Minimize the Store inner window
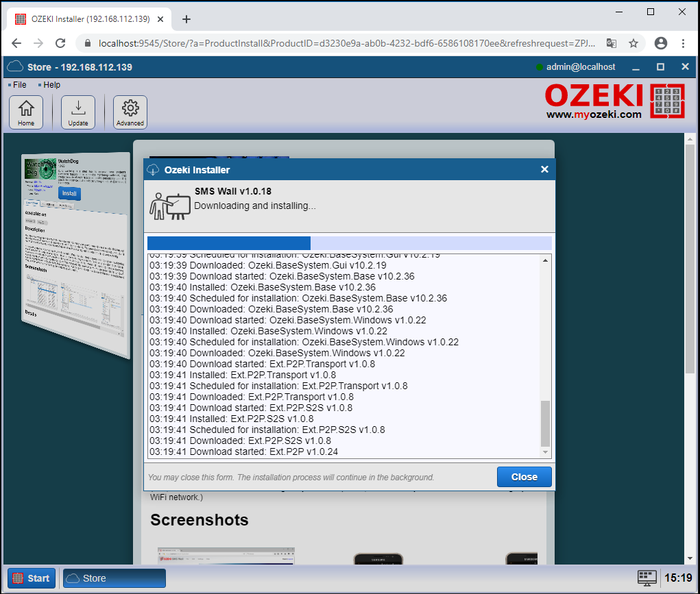 pyautogui.click(x=636, y=67)
